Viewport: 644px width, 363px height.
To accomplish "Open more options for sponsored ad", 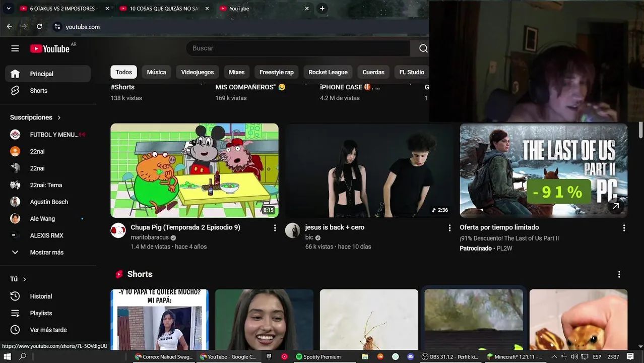I will [x=624, y=228].
